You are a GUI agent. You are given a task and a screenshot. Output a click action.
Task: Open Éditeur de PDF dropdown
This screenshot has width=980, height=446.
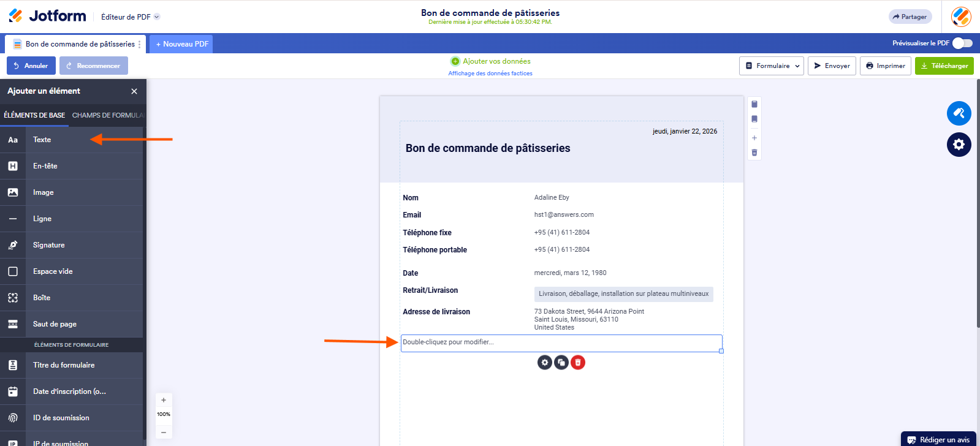pos(130,17)
